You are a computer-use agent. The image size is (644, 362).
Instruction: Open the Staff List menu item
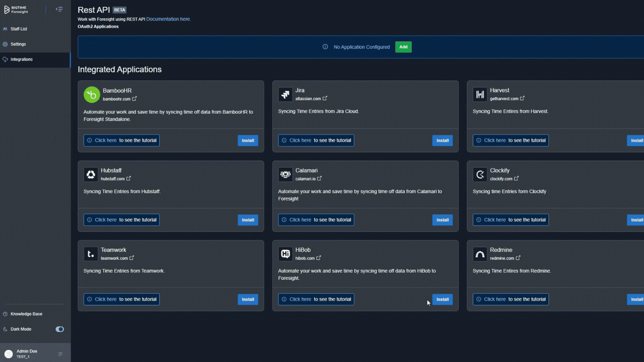tap(35, 29)
